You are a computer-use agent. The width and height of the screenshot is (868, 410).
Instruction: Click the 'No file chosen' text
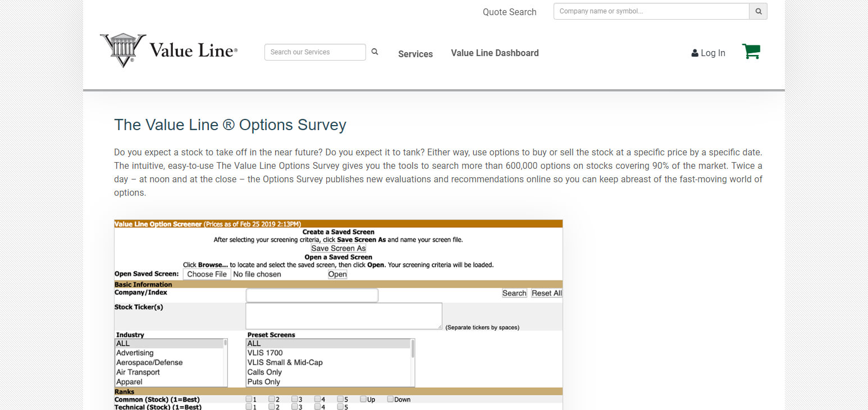257,274
